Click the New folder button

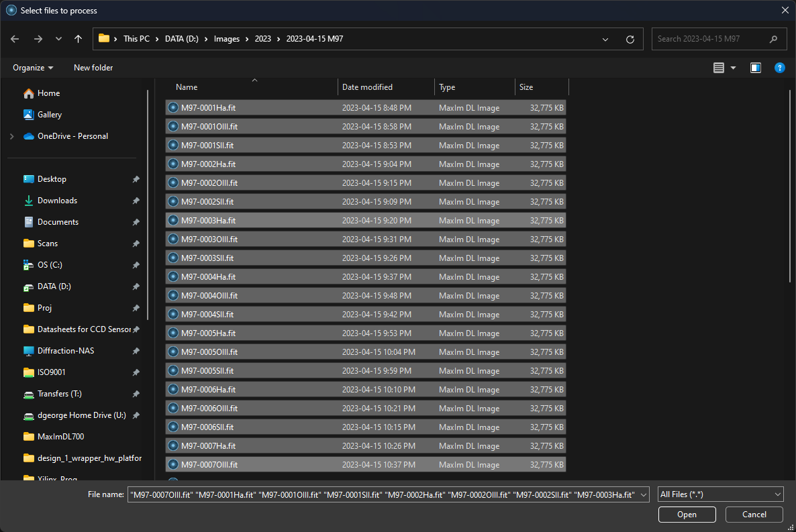tap(93, 68)
